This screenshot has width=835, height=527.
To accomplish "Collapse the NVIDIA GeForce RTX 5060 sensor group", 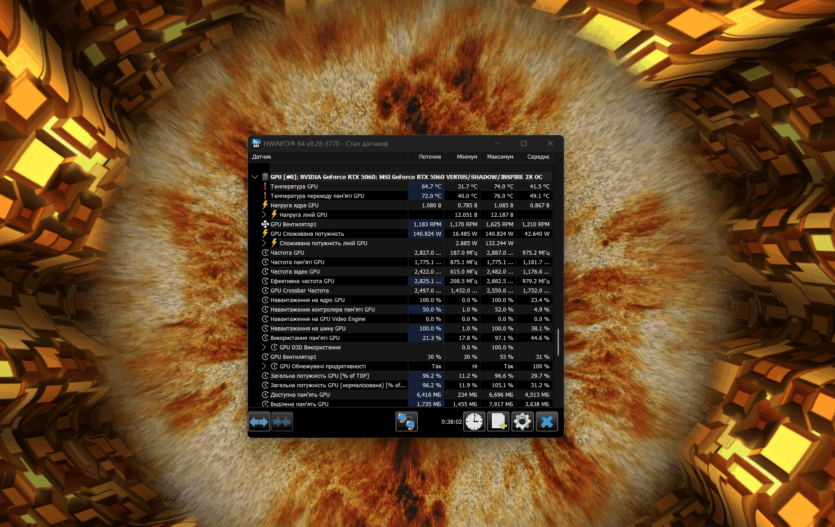I will tap(255, 176).
